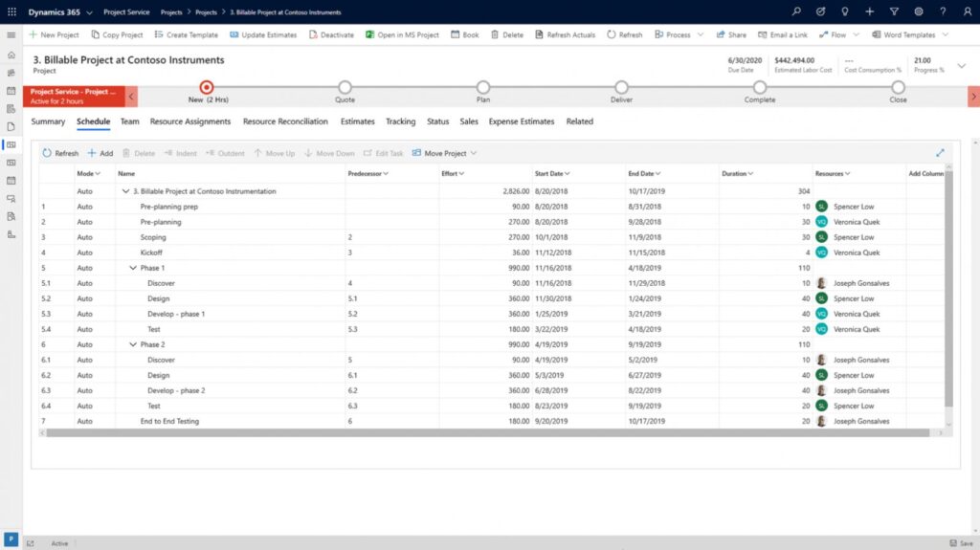This screenshot has height=550, width=980.
Task: Open the Dynamics 365 app switcher dropdown
Action: (89, 12)
